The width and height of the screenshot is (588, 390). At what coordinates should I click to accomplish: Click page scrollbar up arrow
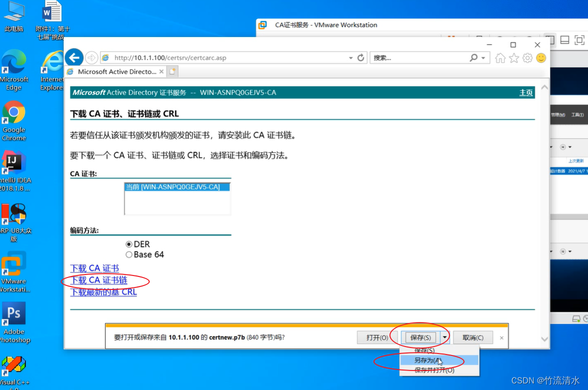click(x=544, y=87)
